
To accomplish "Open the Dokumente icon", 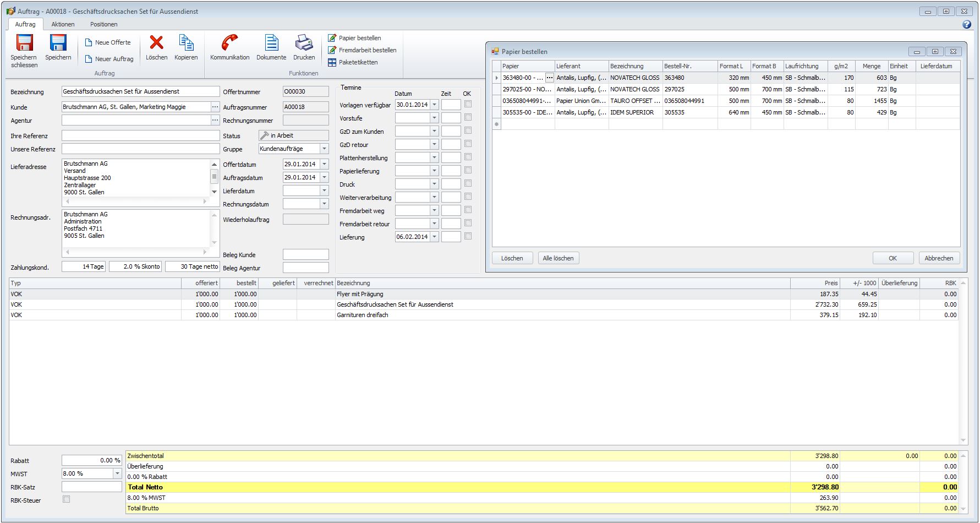I will pyautogui.click(x=271, y=43).
